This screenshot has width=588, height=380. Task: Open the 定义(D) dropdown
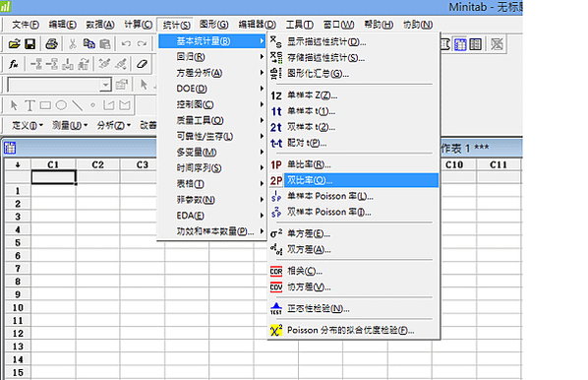pos(28,125)
